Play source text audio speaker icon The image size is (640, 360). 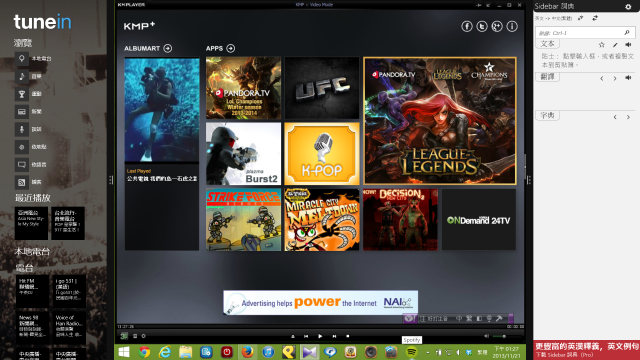[x=629, y=44]
